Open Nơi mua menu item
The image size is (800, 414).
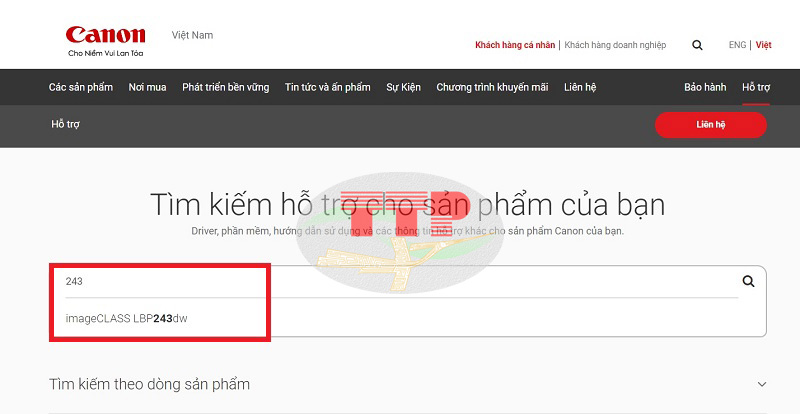pyautogui.click(x=147, y=87)
